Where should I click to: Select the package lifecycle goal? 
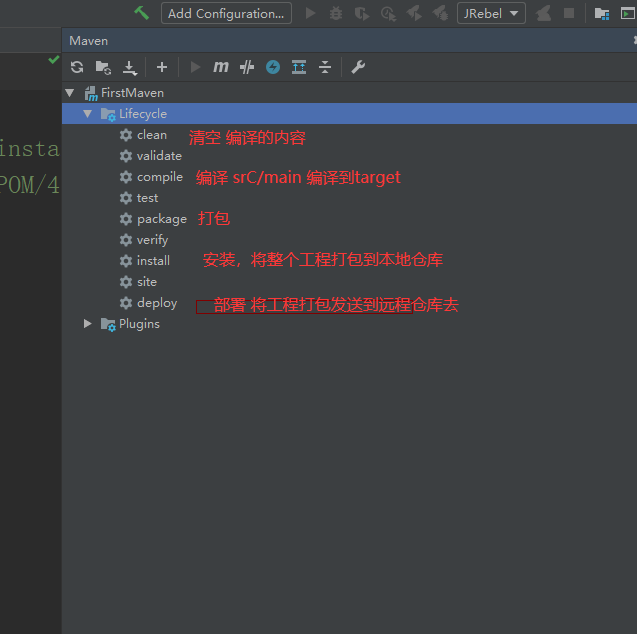(x=162, y=219)
